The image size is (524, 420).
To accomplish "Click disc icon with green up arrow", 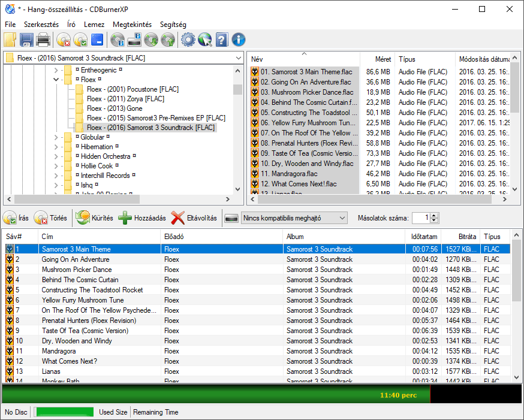I will coord(168,40).
